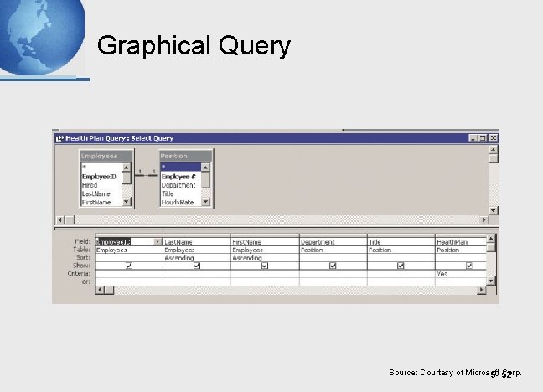Click the FirstName field cell in grid
This screenshot has width=543, height=392.
point(265,242)
